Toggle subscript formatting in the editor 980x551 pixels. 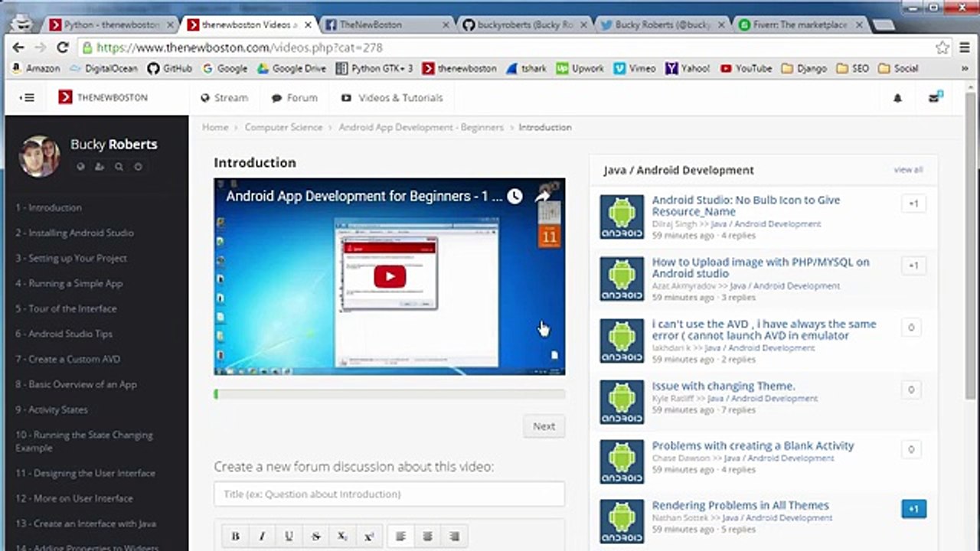[342, 536]
